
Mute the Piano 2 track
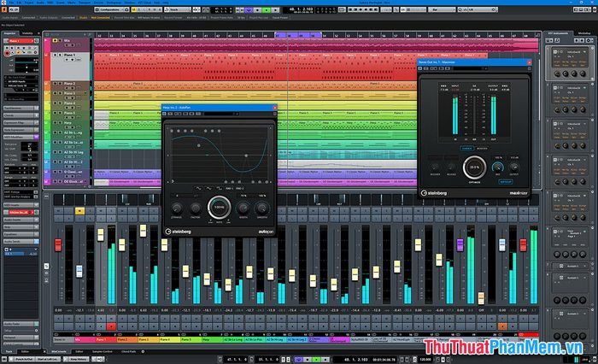coord(55,83)
